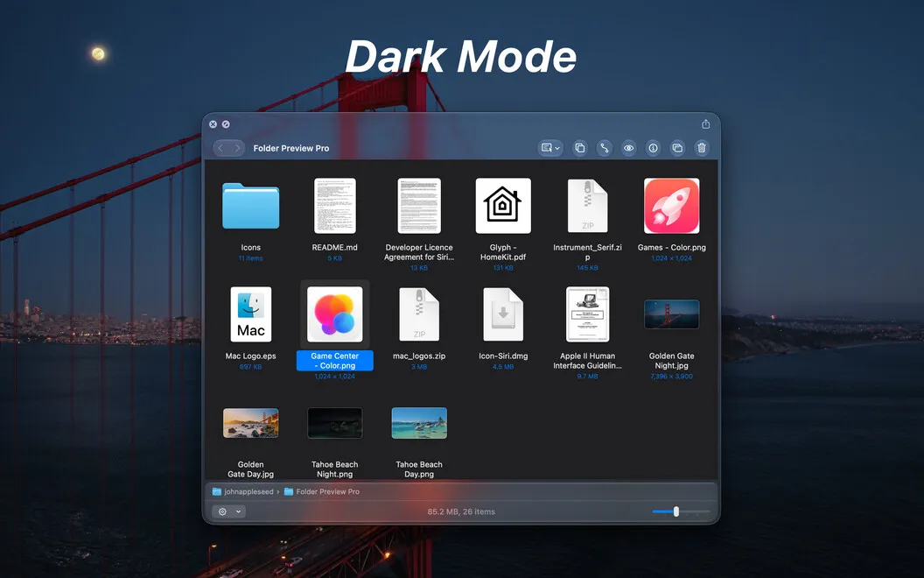Select the README.md file icon
This screenshot has height=578, width=924.
pyautogui.click(x=335, y=206)
